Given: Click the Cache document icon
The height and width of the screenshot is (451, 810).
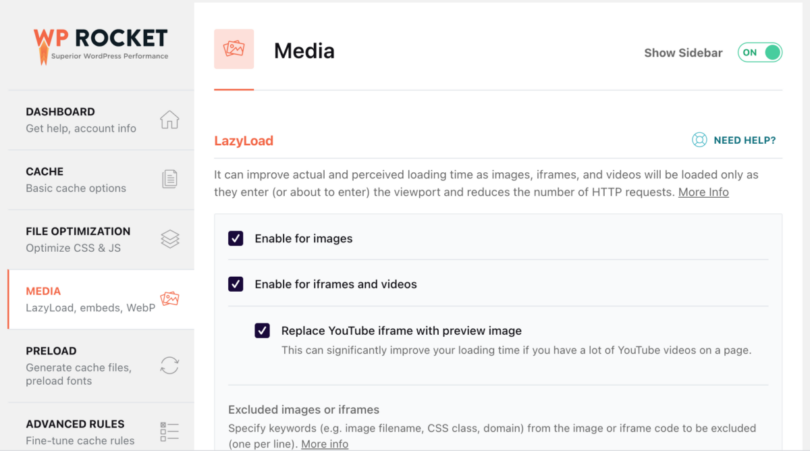Looking at the screenshot, I should [169, 179].
